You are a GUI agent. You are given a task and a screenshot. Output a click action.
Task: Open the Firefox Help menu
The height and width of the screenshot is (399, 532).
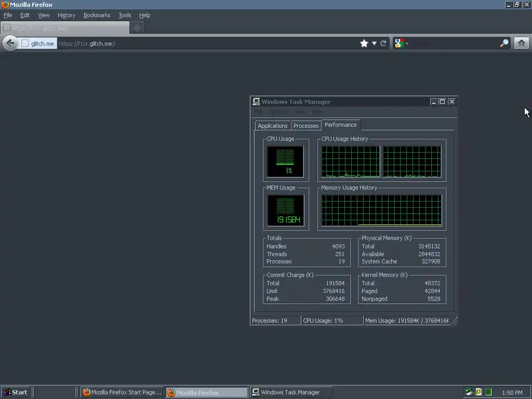(144, 15)
